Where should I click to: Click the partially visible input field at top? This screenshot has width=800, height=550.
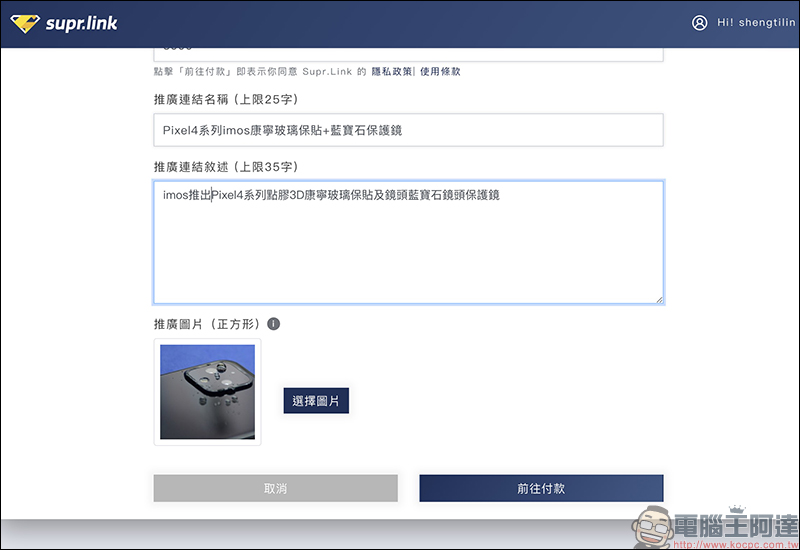(408, 53)
